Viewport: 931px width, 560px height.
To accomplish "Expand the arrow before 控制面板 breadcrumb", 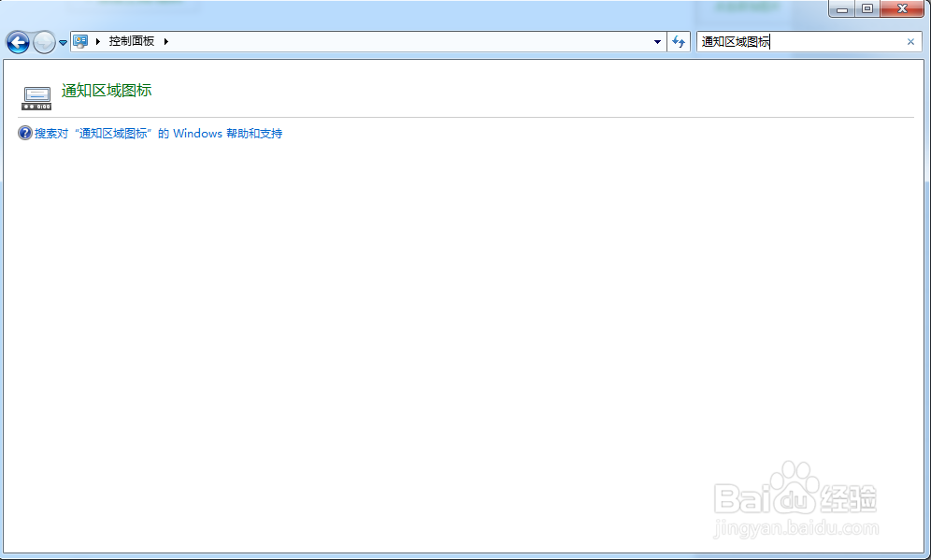I will 98,41.
